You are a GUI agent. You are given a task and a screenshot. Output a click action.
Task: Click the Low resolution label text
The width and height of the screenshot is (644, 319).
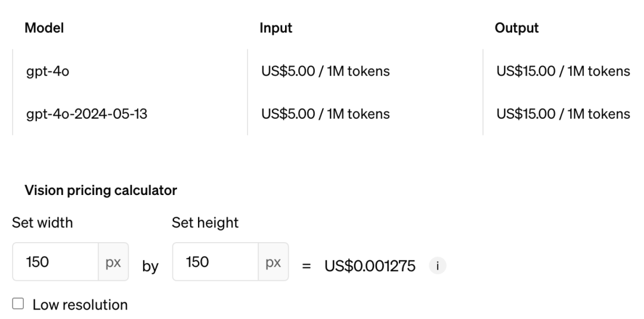(x=80, y=305)
